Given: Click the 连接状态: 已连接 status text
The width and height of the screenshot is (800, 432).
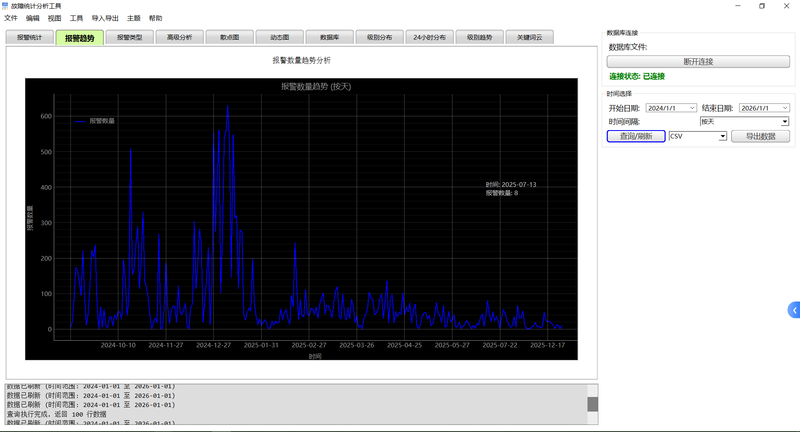Looking at the screenshot, I should point(637,77).
